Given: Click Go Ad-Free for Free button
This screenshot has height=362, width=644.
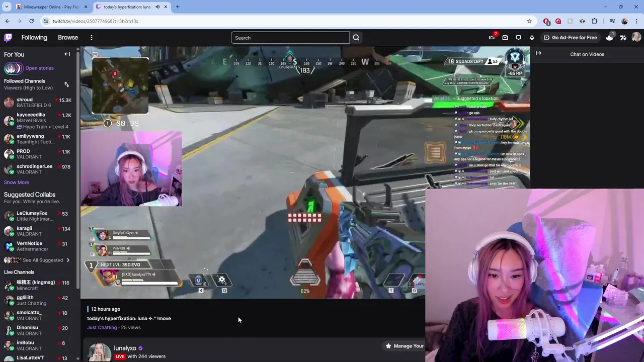Looking at the screenshot, I should coord(571,38).
